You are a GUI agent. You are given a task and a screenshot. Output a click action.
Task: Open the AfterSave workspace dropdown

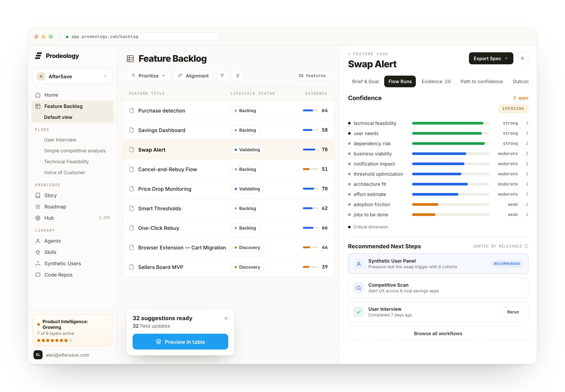[73, 77]
